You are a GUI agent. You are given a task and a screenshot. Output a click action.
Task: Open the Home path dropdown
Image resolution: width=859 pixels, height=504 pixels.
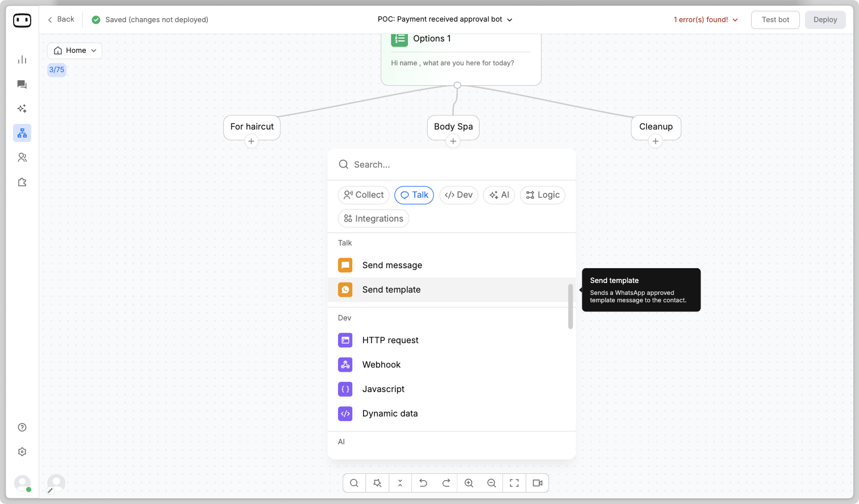pos(74,51)
